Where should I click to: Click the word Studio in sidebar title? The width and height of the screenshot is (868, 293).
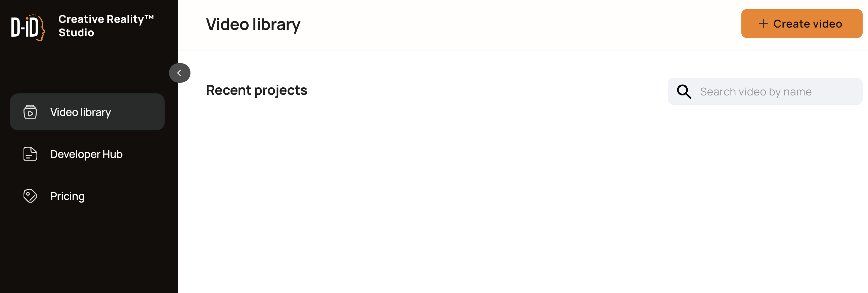click(76, 33)
